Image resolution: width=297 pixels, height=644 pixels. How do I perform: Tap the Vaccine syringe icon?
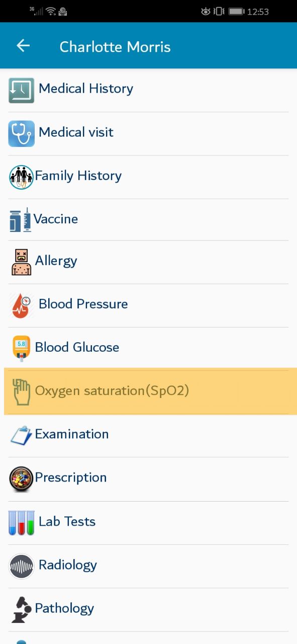click(x=20, y=219)
